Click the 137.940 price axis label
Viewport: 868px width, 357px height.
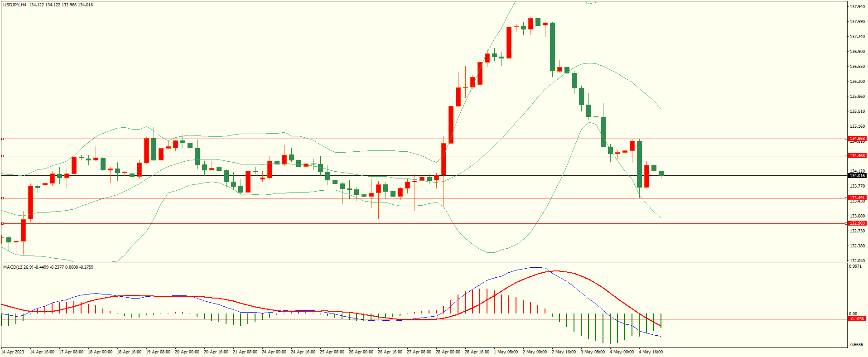pyautogui.click(x=858, y=7)
